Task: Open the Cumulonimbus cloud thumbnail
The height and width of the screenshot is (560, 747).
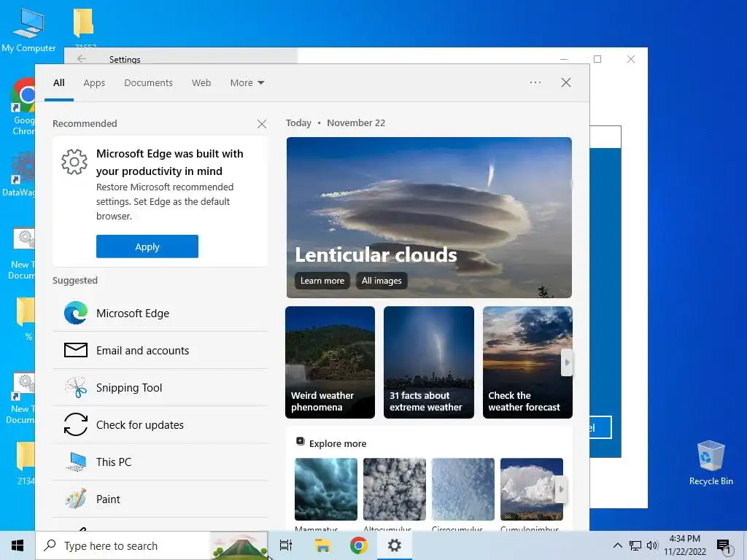Action: [532, 489]
